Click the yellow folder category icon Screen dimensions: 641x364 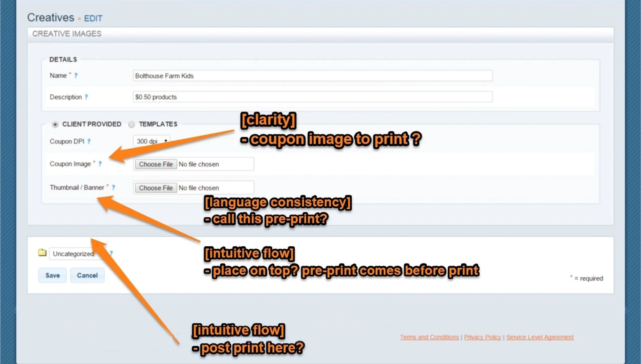pyautogui.click(x=42, y=252)
